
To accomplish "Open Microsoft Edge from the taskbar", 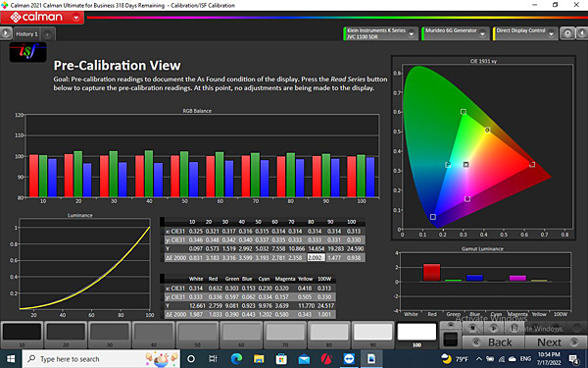I will 236,359.
